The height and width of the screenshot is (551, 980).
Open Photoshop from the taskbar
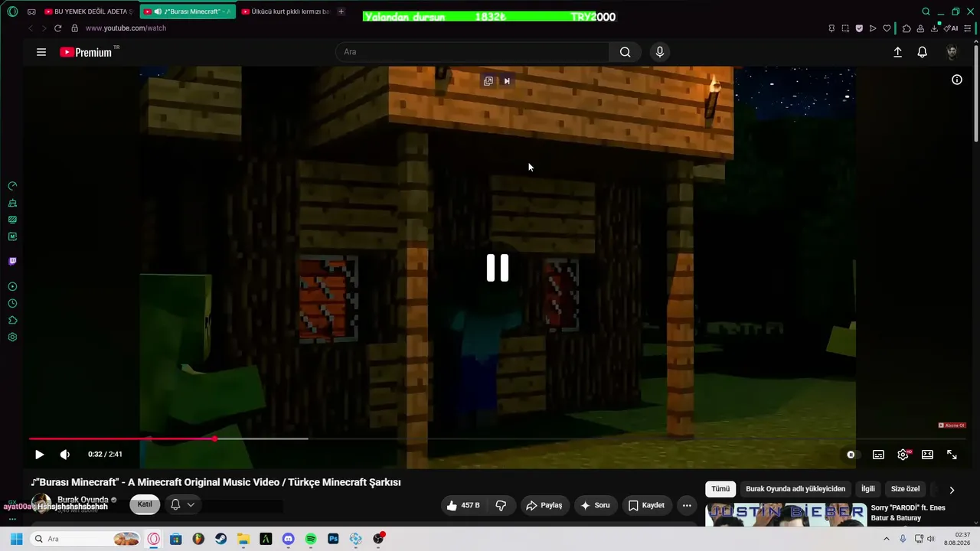(x=333, y=539)
